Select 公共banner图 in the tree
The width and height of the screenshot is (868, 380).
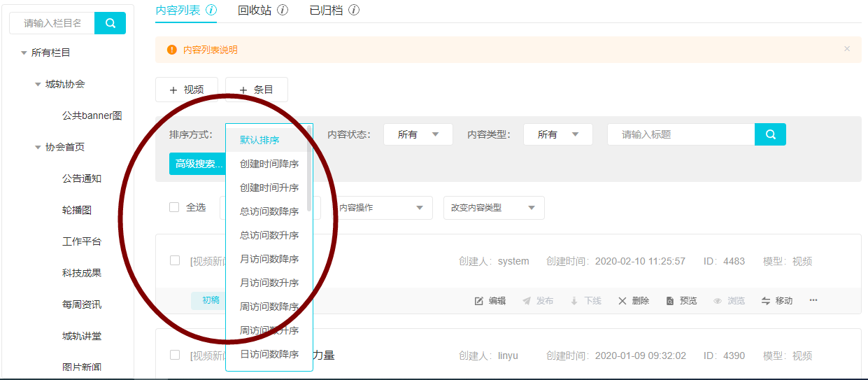pyautogui.click(x=92, y=115)
